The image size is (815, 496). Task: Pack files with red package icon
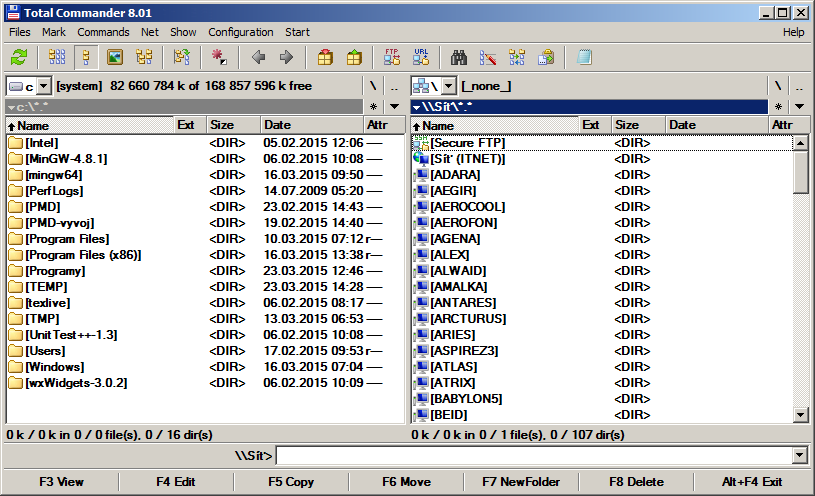325,57
